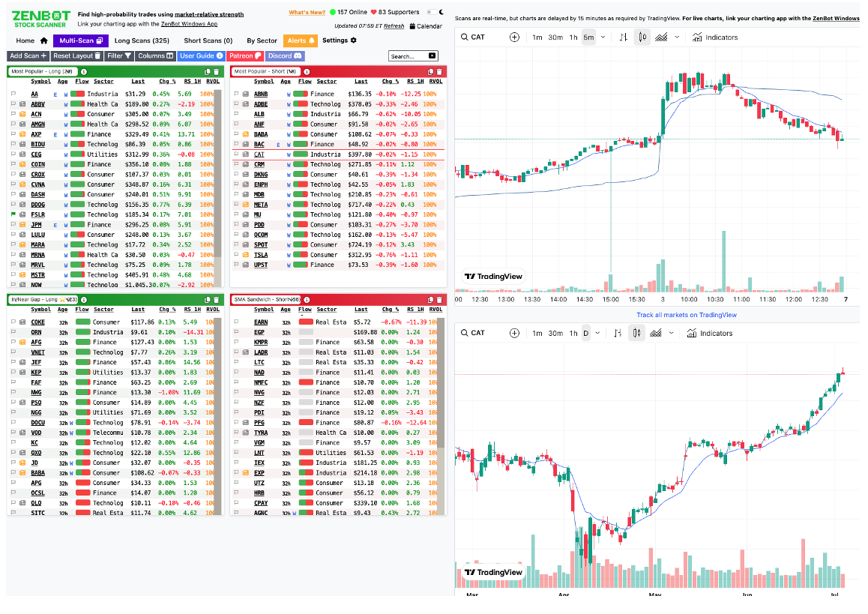868x614 pixels.
Task: Show info for Most Popular - Short scan
Action: (x=307, y=71)
